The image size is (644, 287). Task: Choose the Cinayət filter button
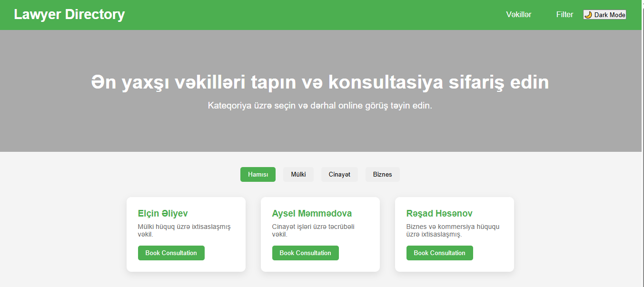[339, 175]
